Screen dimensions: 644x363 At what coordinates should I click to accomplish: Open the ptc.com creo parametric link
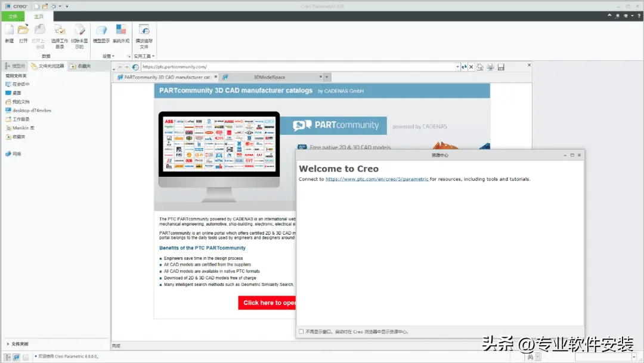[377, 179]
